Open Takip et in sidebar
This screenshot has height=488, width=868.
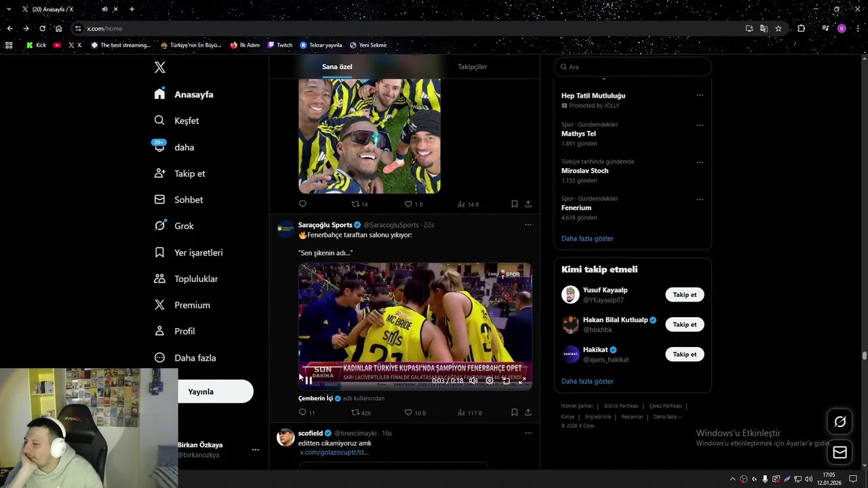[x=180, y=174]
